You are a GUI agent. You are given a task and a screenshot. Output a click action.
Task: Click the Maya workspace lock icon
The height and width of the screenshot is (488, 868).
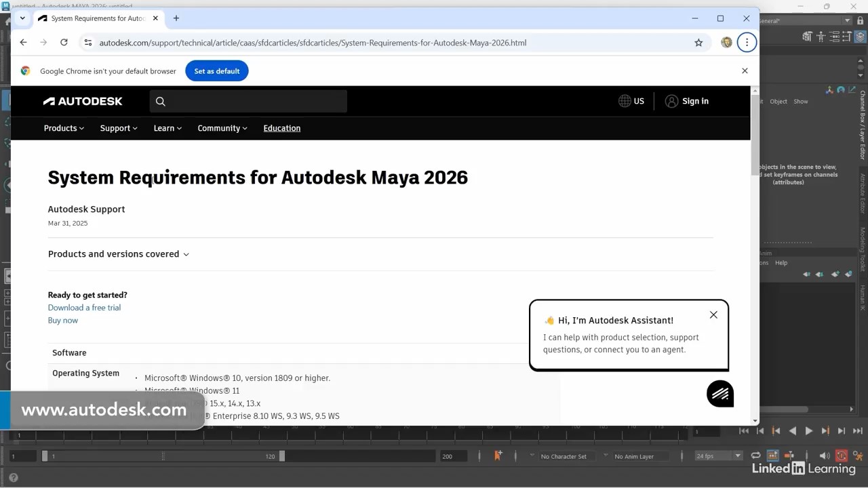[861, 21]
